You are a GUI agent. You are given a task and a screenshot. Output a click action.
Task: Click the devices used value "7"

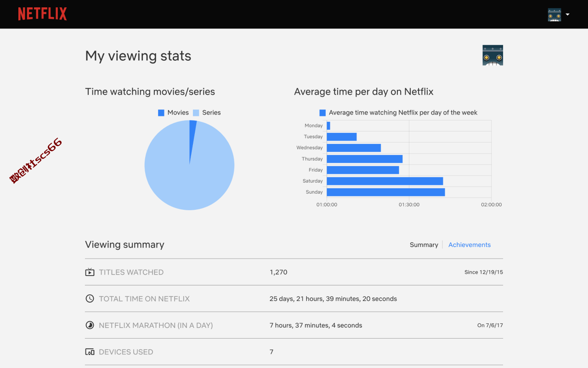(x=271, y=352)
